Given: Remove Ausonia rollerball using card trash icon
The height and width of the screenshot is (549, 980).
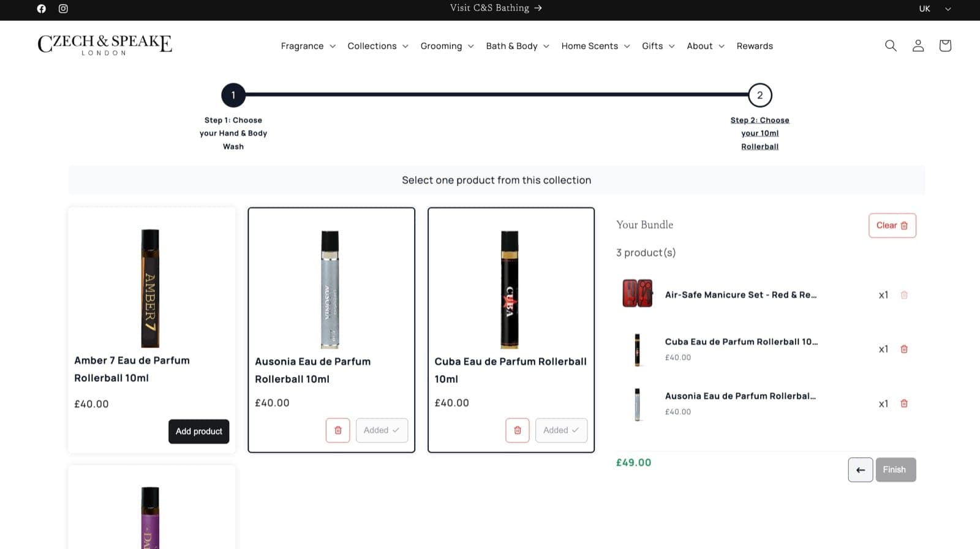Looking at the screenshot, I should (338, 430).
